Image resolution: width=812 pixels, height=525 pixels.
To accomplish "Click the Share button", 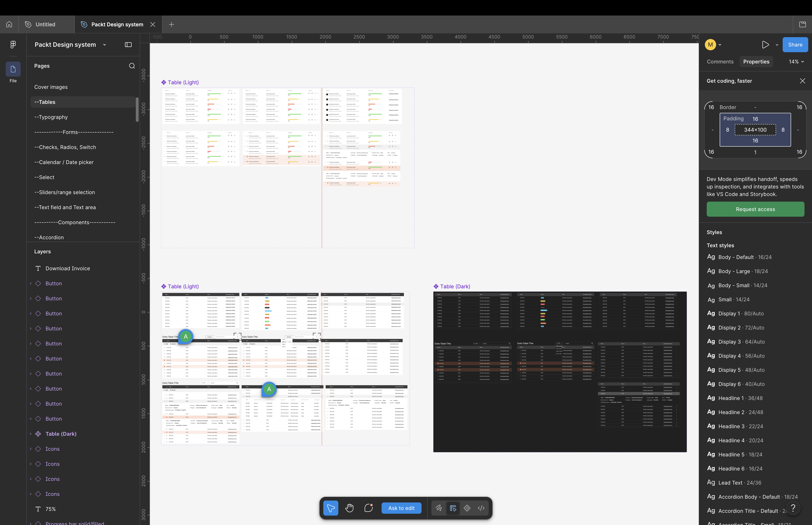I will (795, 45).
